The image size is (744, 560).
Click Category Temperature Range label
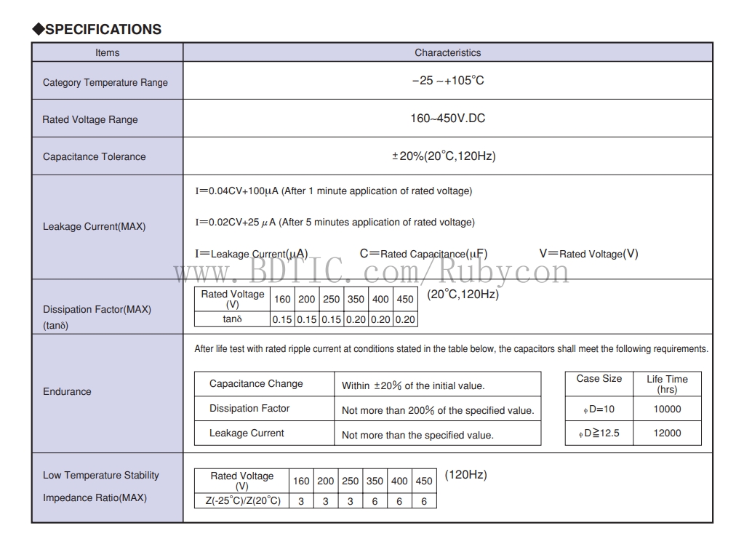click(105, 83)
